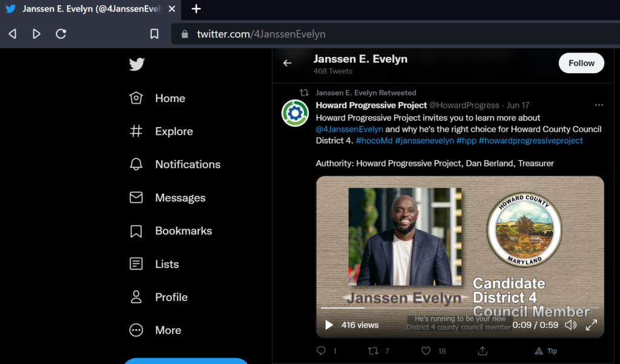Image resolution: width=620 pixels, height=364 pixels.
Task: Open Lists sidebar icon
Action: (x=136, y=264)
